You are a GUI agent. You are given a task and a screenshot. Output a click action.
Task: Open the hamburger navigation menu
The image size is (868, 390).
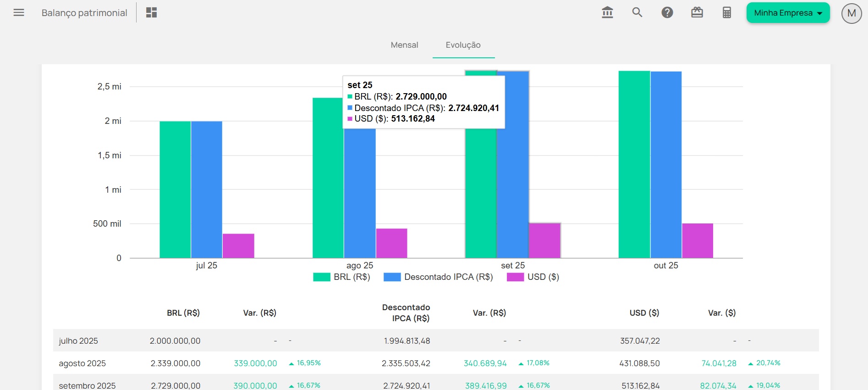click(x=19, y=13)
